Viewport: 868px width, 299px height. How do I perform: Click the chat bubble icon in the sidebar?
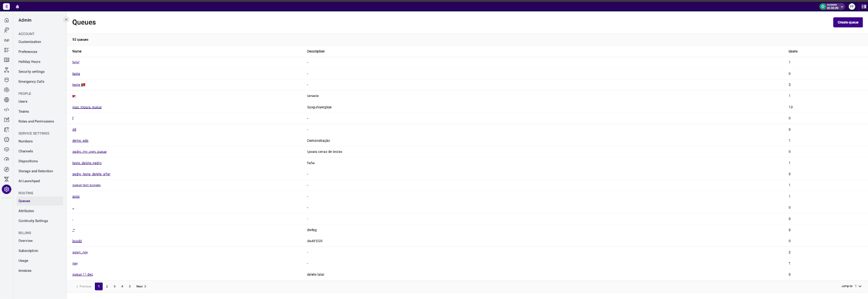[7, 149]
